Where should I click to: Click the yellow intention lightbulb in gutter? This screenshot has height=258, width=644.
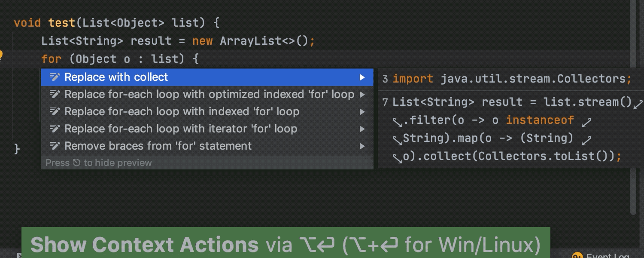[x=1, y=55]
